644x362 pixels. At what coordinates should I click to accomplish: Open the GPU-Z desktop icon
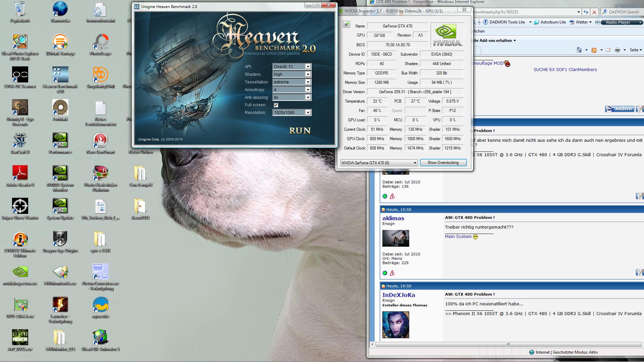20,305
